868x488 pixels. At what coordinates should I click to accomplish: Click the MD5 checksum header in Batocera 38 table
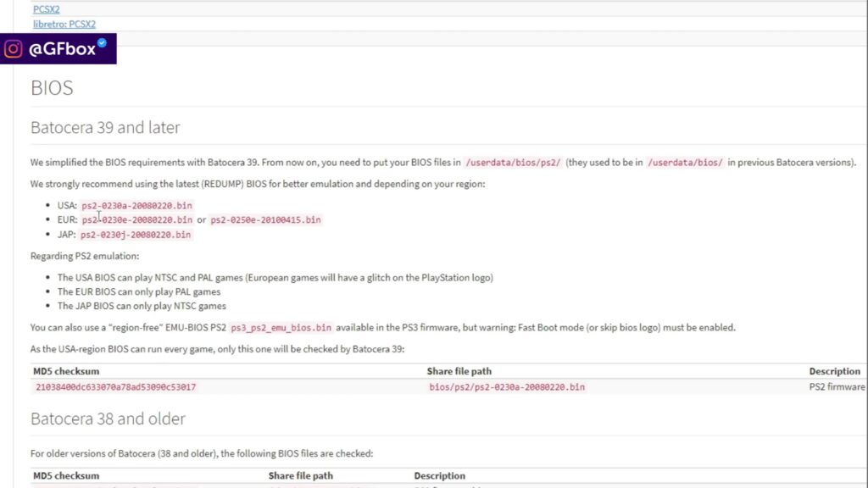pos(66,476)
